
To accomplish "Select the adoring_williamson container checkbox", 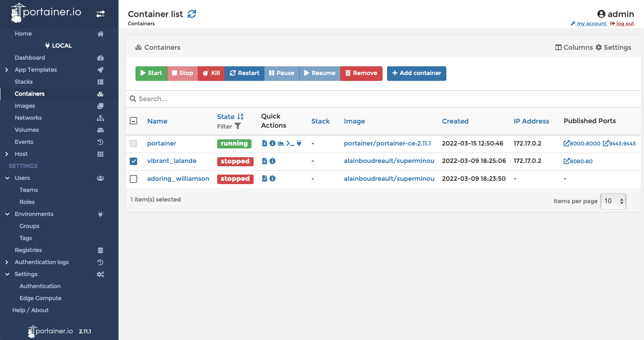I will (133, 179).
